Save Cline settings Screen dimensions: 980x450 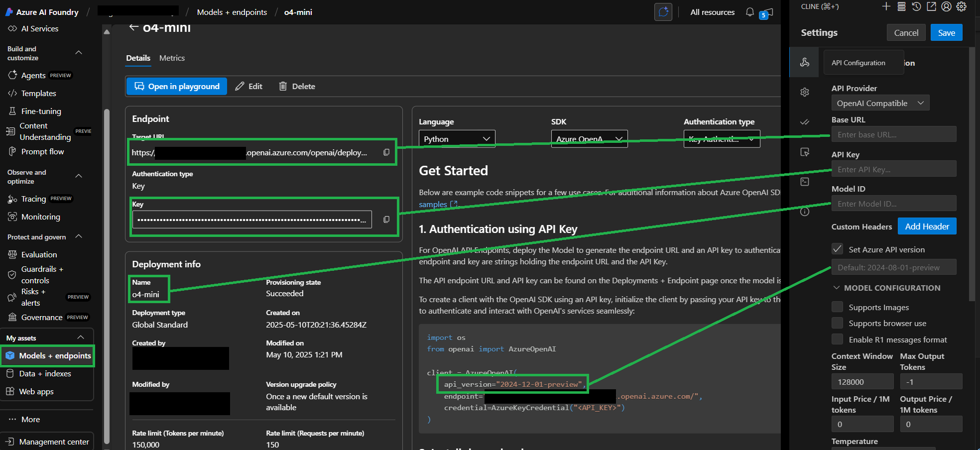tap(946, 33)
